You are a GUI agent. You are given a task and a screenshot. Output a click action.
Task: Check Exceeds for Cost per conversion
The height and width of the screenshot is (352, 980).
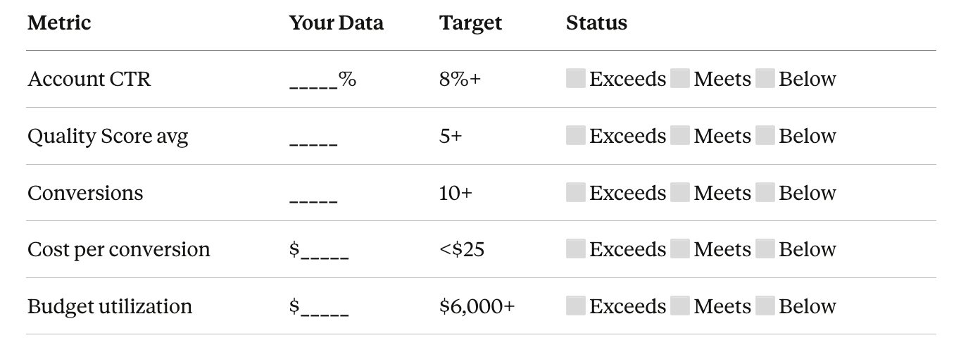click(576, 249)
